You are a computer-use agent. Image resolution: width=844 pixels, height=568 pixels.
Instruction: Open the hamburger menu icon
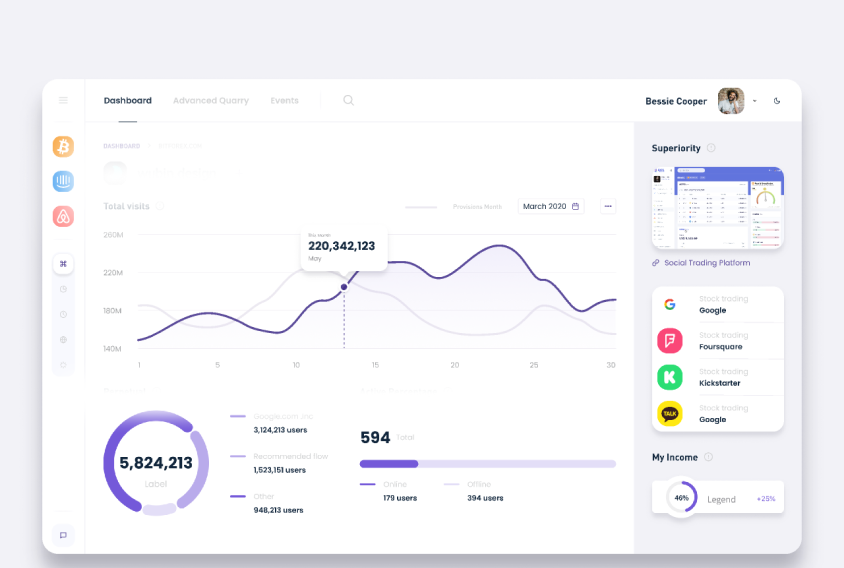click(63, 100)
